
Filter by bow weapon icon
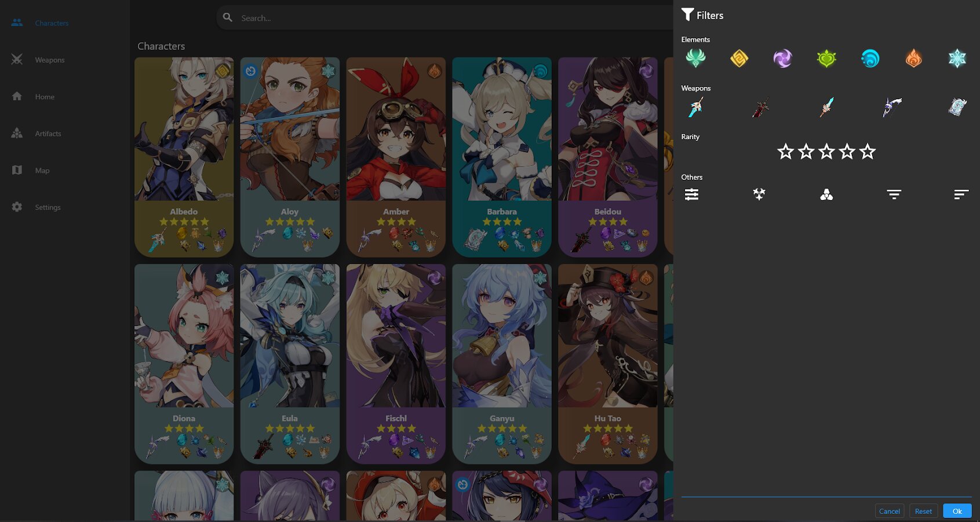[x=892, y=107]
